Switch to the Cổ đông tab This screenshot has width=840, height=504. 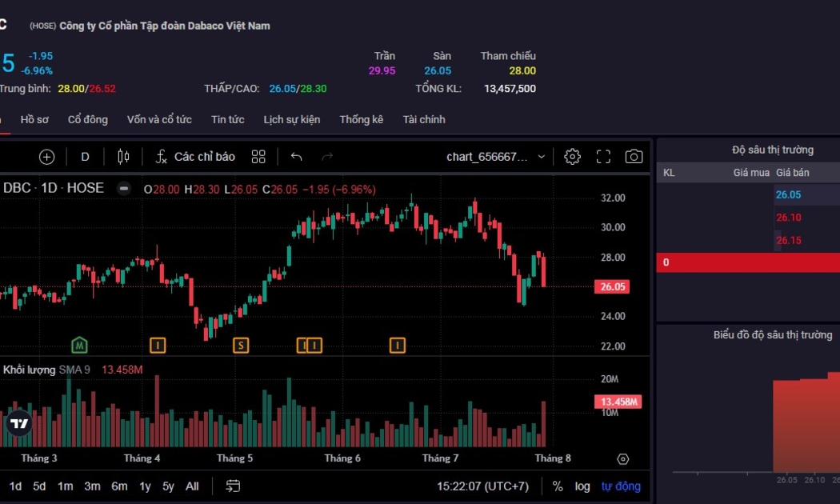[87, 119]
